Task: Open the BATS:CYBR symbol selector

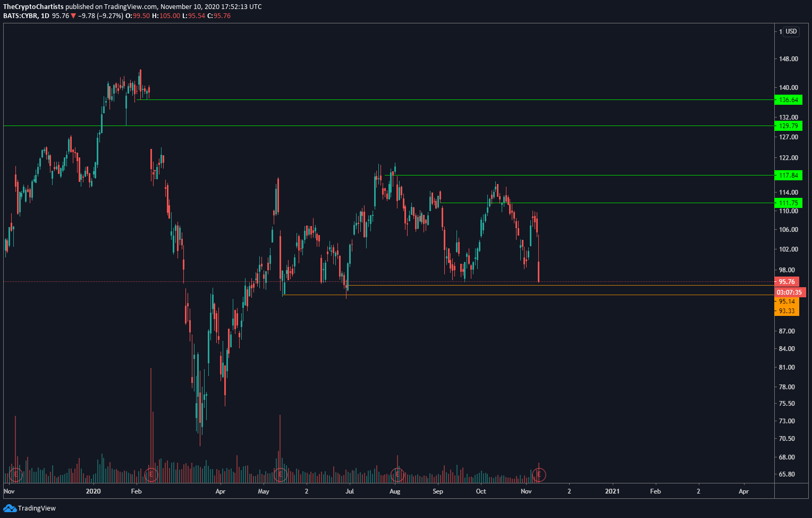Action: (20, 16)
